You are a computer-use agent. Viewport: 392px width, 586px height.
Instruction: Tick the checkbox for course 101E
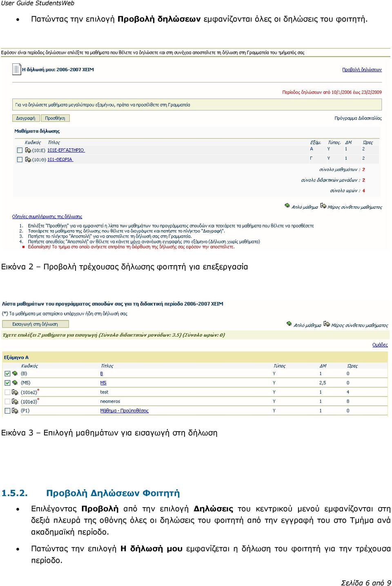20,150
